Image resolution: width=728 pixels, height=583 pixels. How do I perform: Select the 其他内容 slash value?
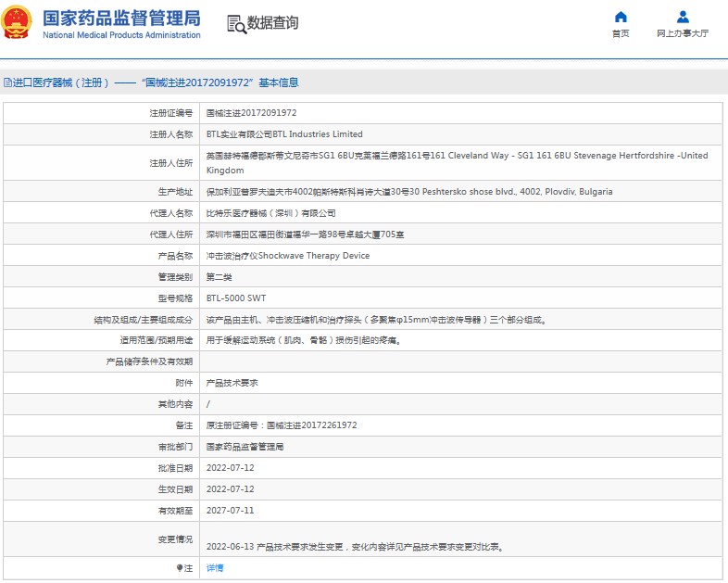(x=208, y=404)
